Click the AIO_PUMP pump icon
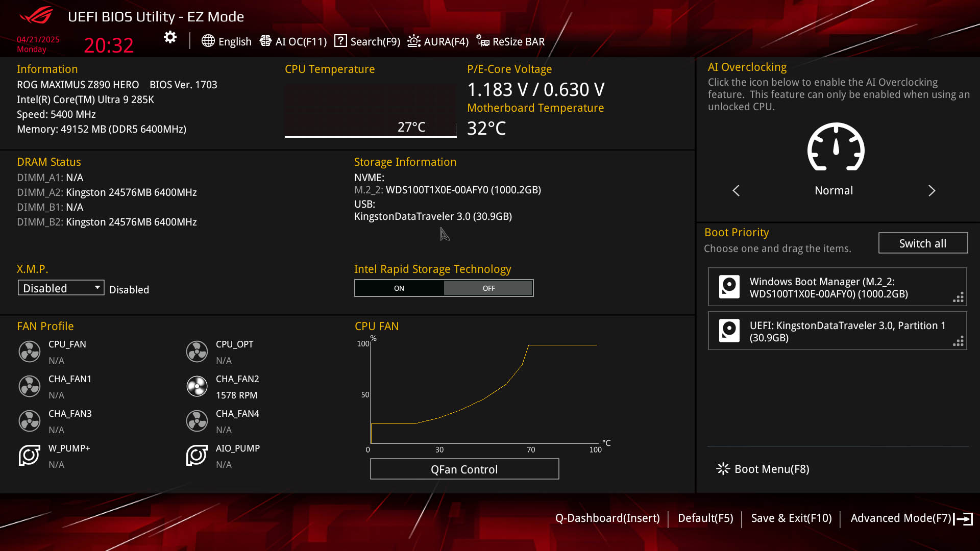The height and width of the screenshot is (551, 980). coord(197,456)
